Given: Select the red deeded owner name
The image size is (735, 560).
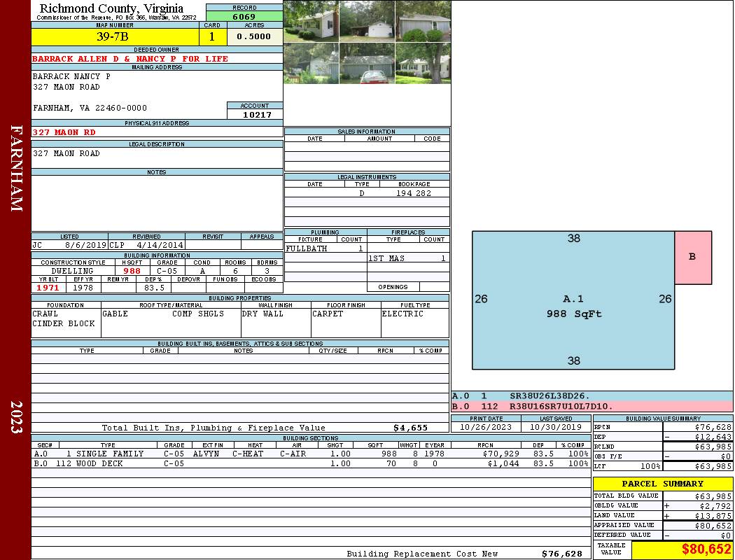Looking at the screenshot, I should pos(130,59).
